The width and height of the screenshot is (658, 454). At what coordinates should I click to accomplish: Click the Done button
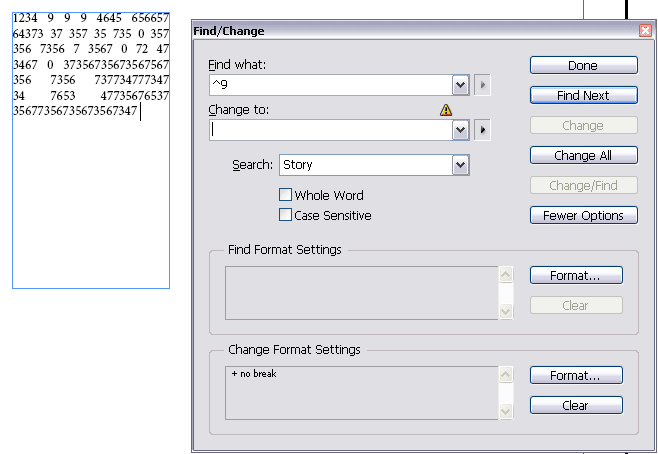(584, 65)
